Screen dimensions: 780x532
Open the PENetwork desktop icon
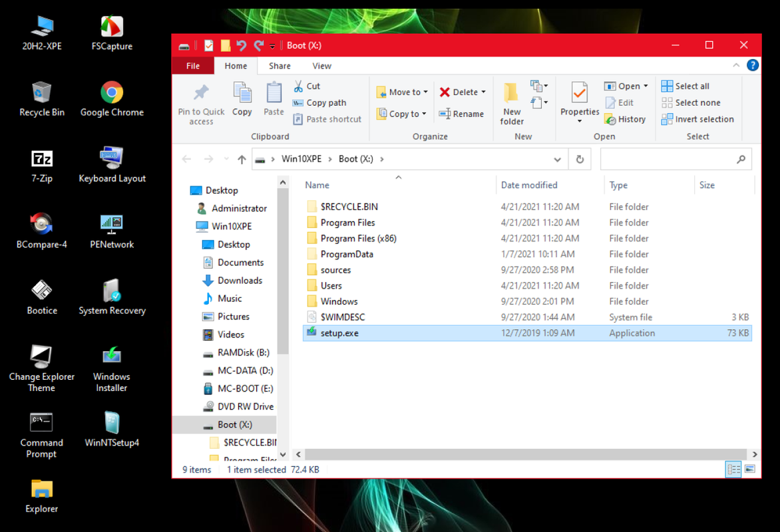[x=112, y=231]
